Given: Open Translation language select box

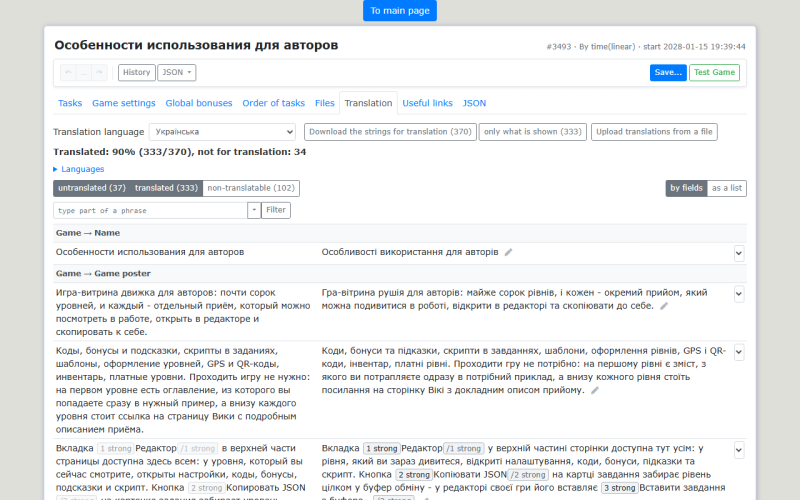Looking at the screenshot, I should click(x=222, y=132).
